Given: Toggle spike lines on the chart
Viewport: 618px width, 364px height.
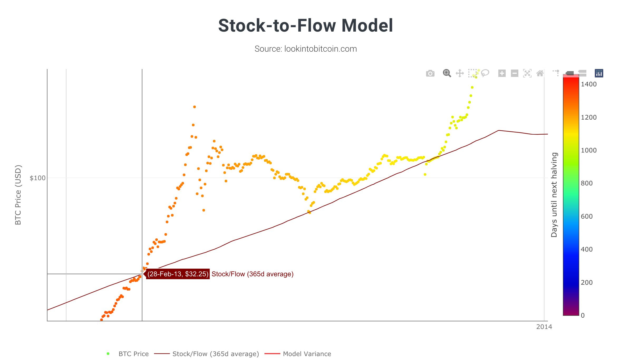Looking at the screenshot, I should click(556, 73).
